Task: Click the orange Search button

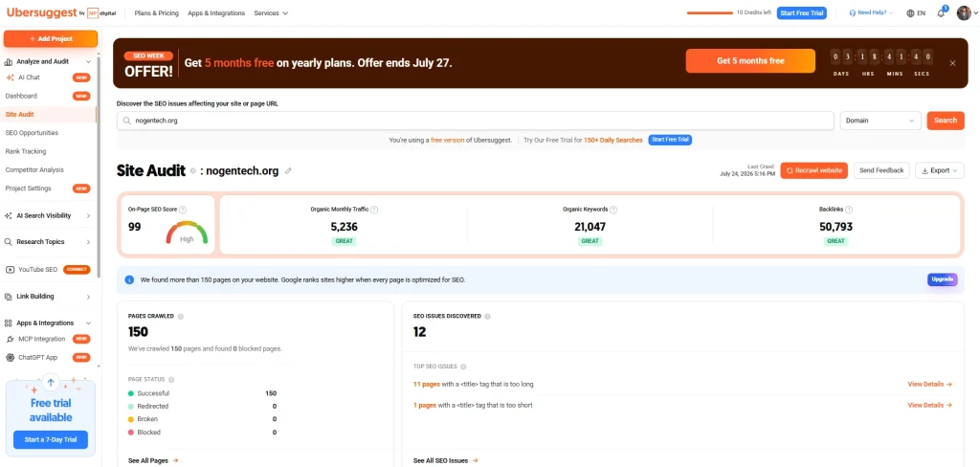Action: [946, 121]
